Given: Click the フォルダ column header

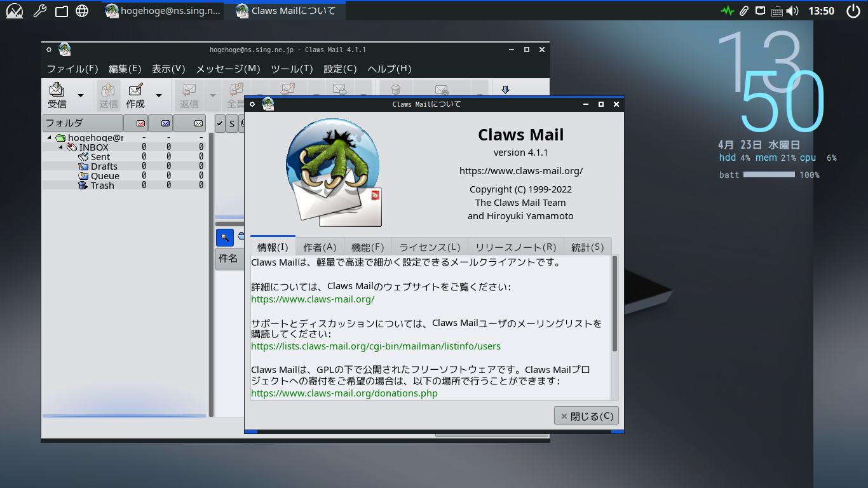Looking at the screenshot, I should coord(83,123).
